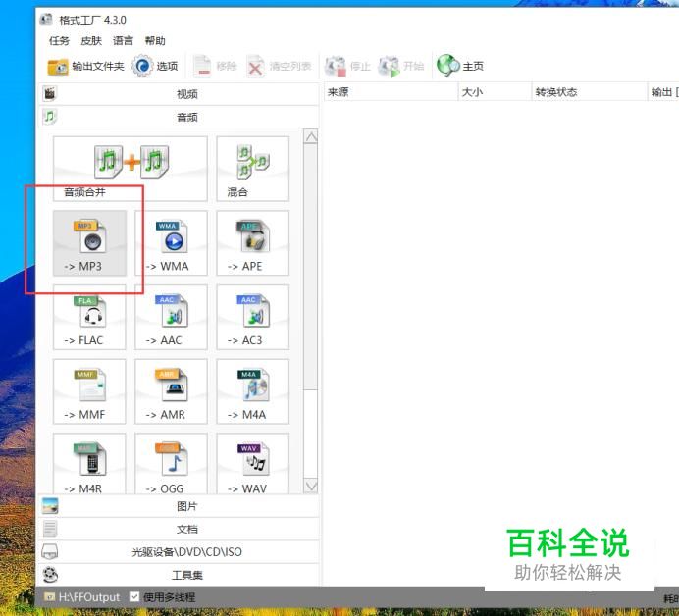The image size is (679, 616).
Task: Choose the -> M4R converter
Action: coord(89,463)
